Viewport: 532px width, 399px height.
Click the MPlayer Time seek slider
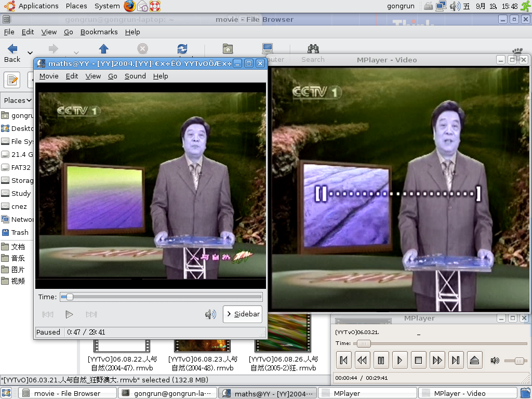[x=440, y=344]
